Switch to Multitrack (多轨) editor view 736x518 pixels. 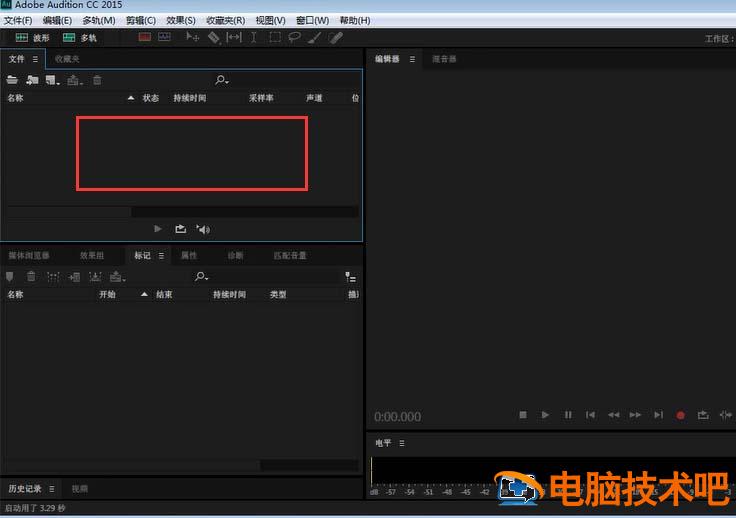80,38
